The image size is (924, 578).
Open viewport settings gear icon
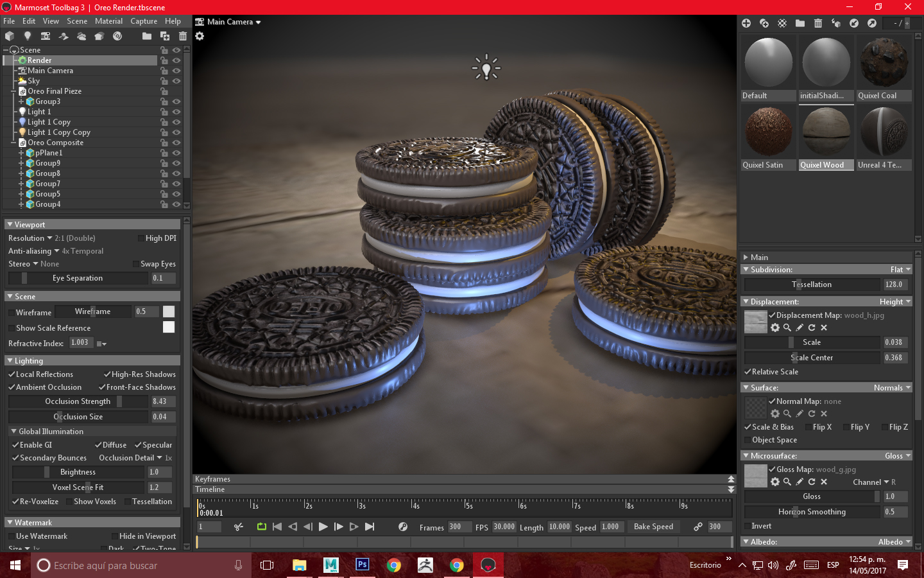[x=200, y=36]
